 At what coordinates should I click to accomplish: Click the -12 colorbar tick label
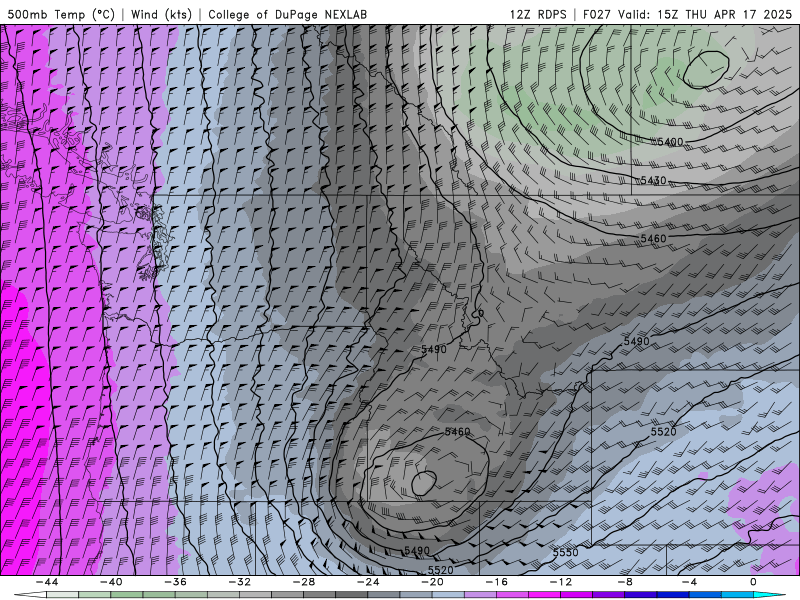(x=561, y=582)
